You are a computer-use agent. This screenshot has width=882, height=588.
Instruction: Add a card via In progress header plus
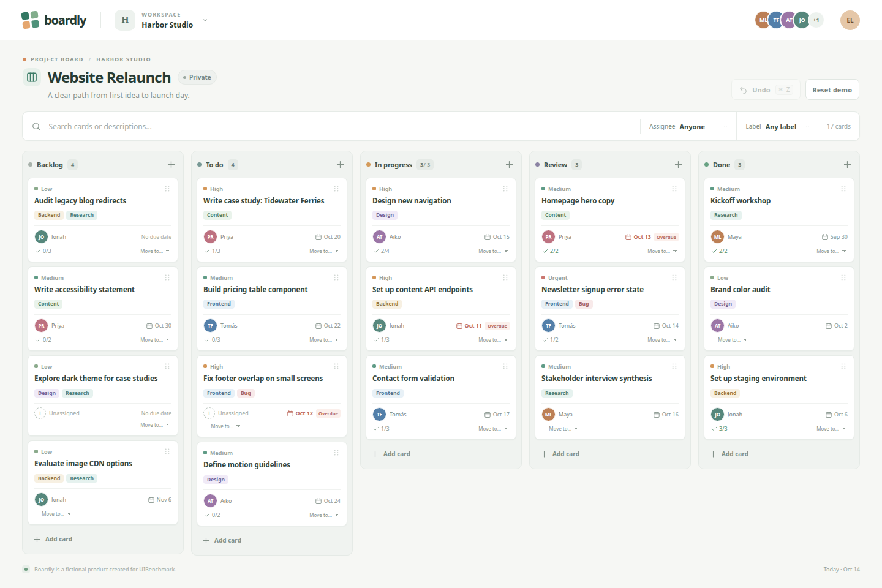pos(509,165)
